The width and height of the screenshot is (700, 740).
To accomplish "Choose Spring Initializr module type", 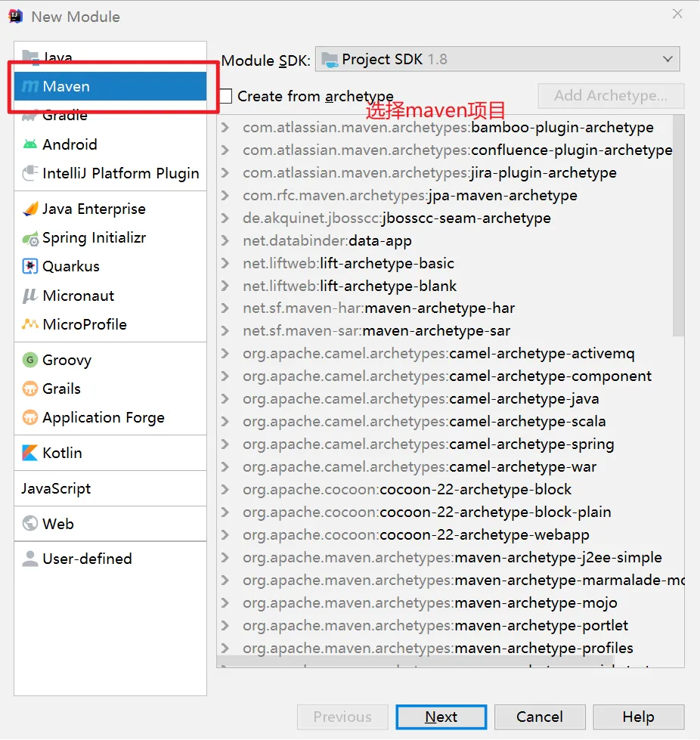I will (x=110, y=238).
